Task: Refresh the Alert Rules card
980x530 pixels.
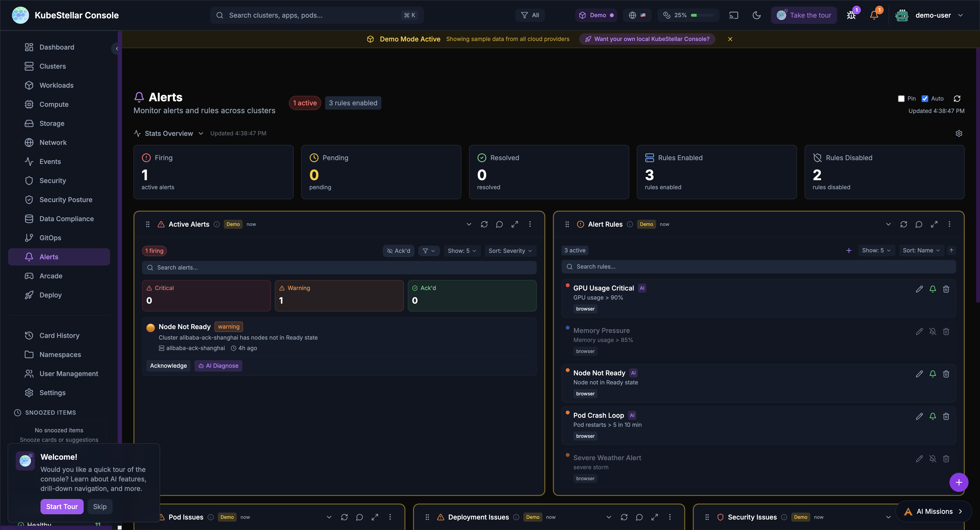Action: tap(903, 224)
